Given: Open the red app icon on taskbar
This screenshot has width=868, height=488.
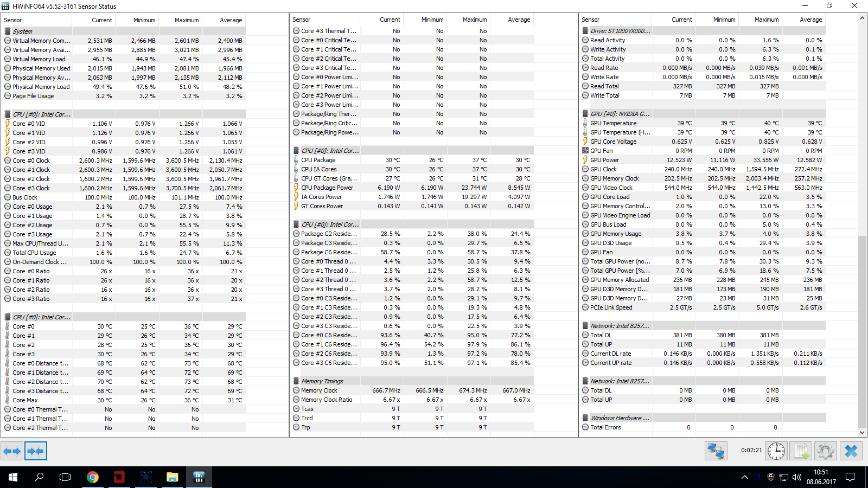Looking at the screenshot, I should click(119, 477).
